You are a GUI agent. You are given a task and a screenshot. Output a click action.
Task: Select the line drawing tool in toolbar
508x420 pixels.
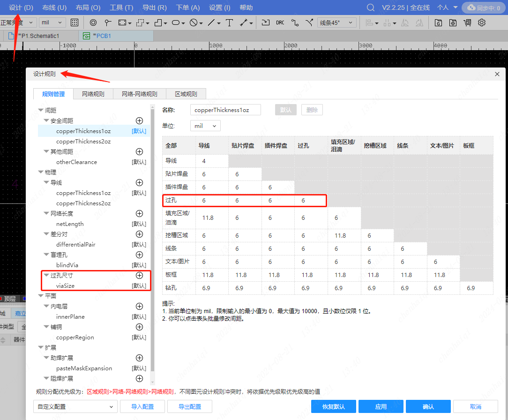[x=211, y=22]
